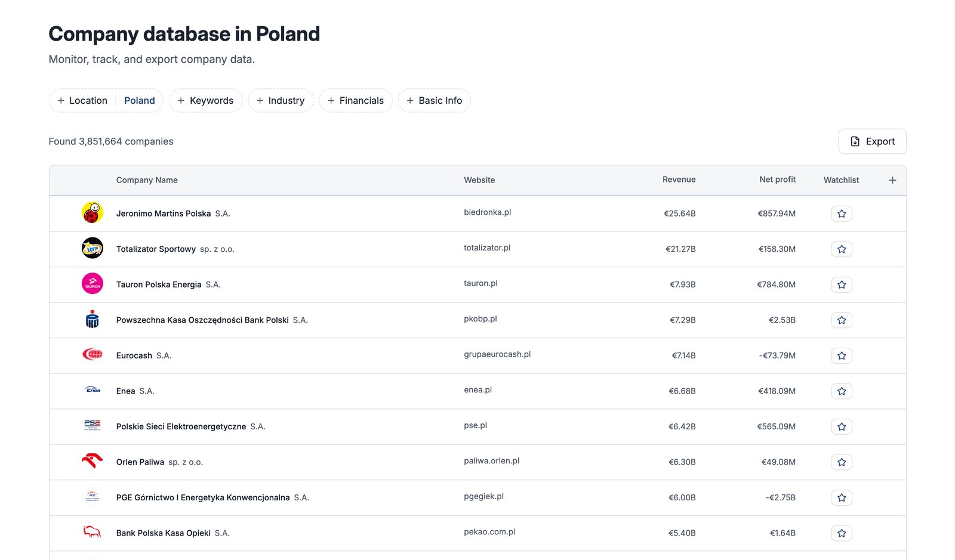Viewport: 955px width, 560px height.
Task: Open grupaeurocash.pl website
Action: [x=497, y=354]
